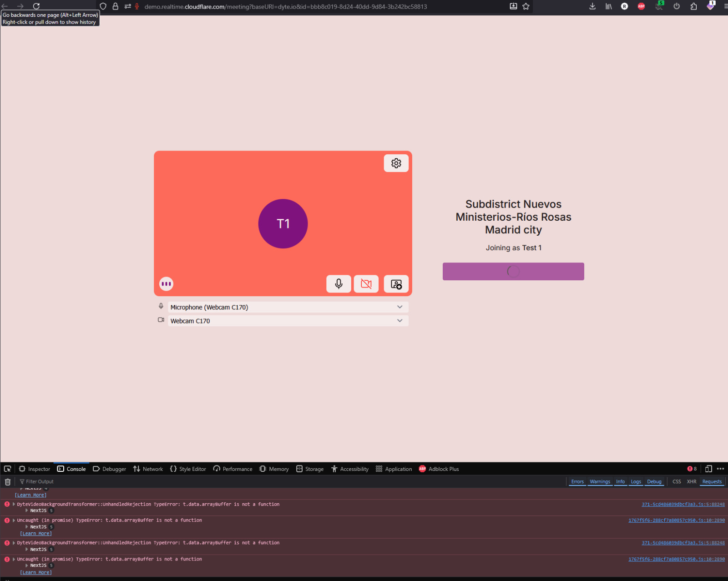
Task: Click the install-site icon beside the bookmark star
Action: coord(513,6)
